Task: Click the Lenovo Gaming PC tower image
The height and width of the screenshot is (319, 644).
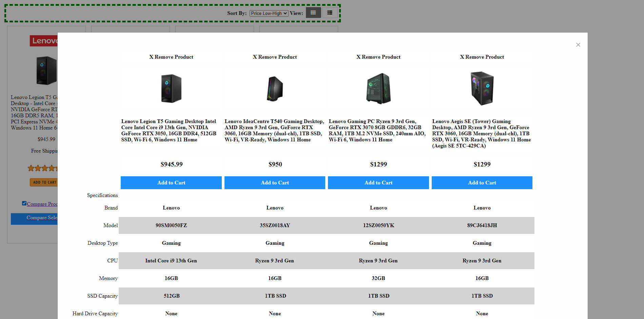Action: coord(378,88)
